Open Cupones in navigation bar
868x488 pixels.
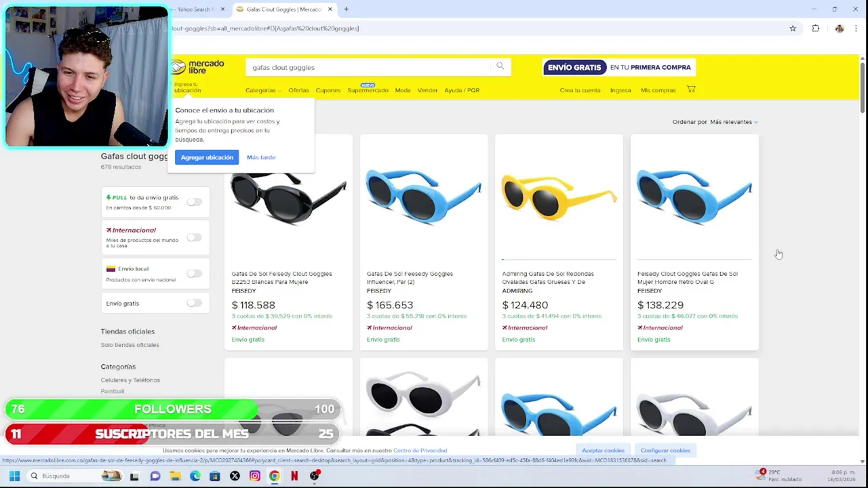click(x=328, y=90)
